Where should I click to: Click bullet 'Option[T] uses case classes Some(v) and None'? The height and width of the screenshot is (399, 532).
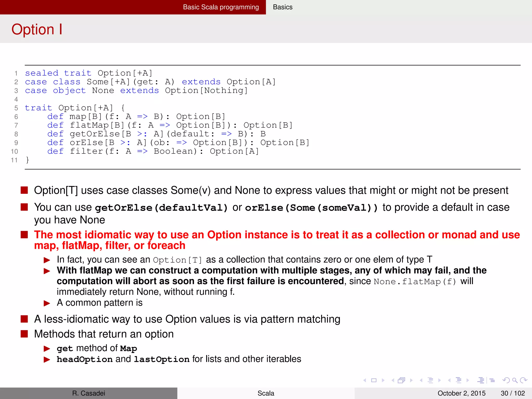[271, 190]
